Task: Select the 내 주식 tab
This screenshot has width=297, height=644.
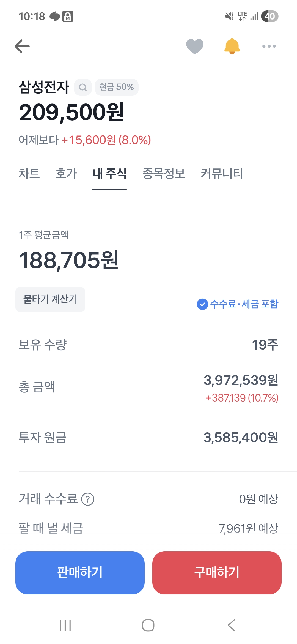Action: [x=109, y=174]
